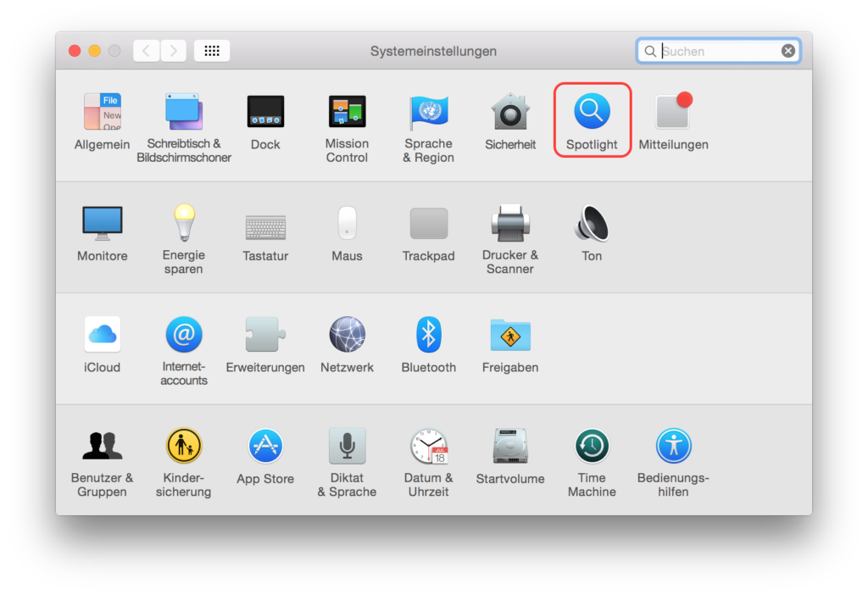Click the Sicherheit preferences icon

tap(510, 113)
